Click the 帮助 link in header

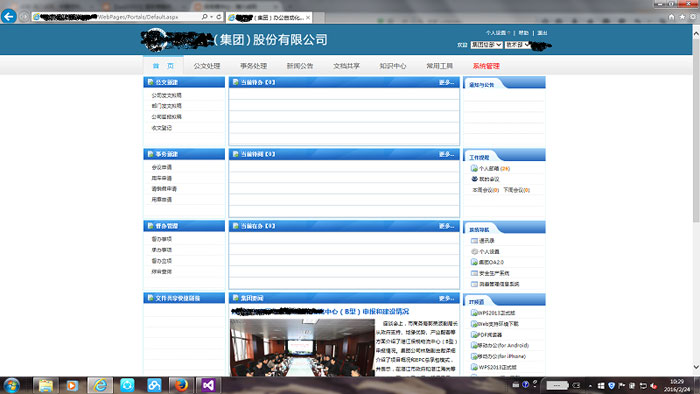click(524, 33)
